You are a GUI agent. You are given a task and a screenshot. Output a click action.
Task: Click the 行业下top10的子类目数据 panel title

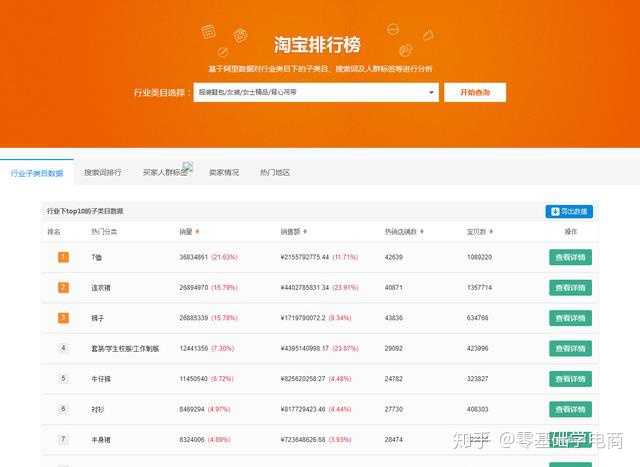click(x=85, y=211)
